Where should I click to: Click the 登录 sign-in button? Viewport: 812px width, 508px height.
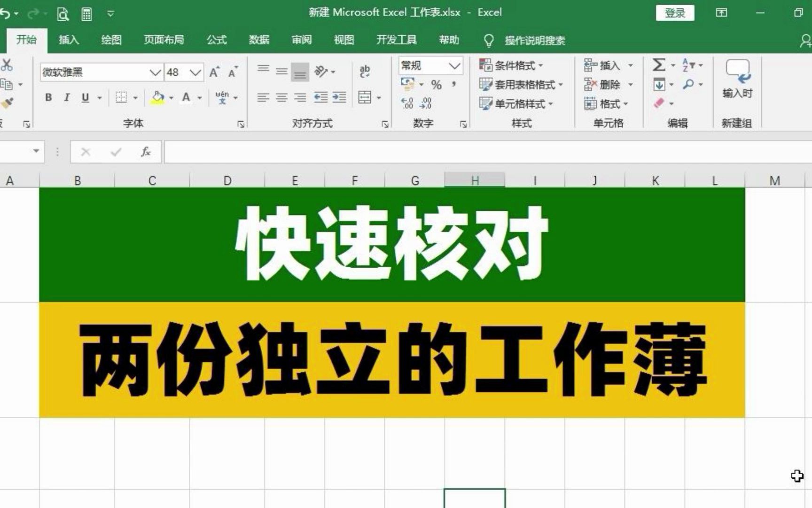click(675, 13)
